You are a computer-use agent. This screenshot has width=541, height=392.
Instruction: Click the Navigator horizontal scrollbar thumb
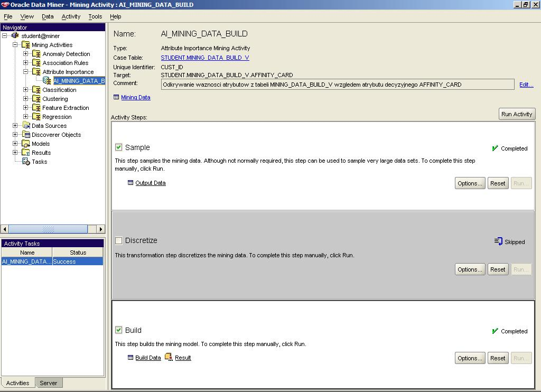(x=48, y=229)
